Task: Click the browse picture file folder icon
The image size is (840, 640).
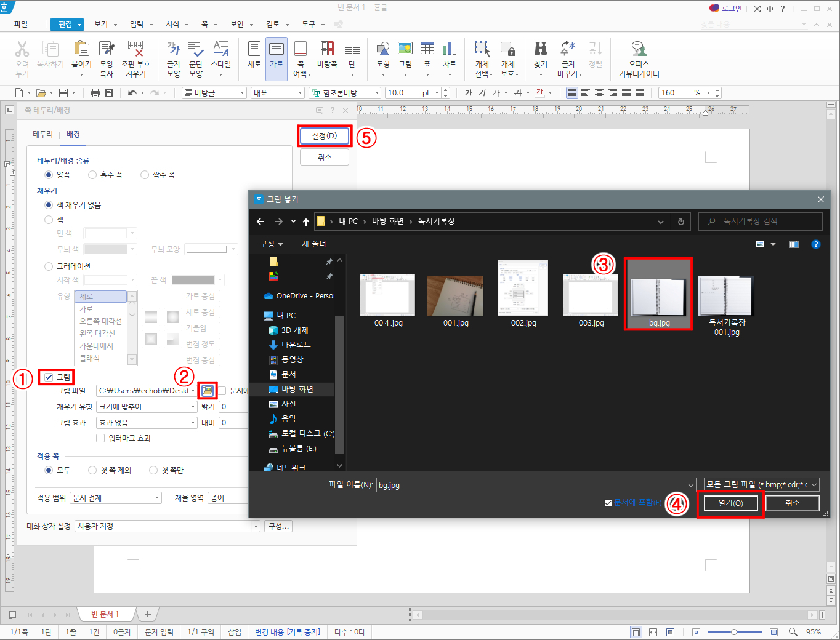Action: click(208, 390)
